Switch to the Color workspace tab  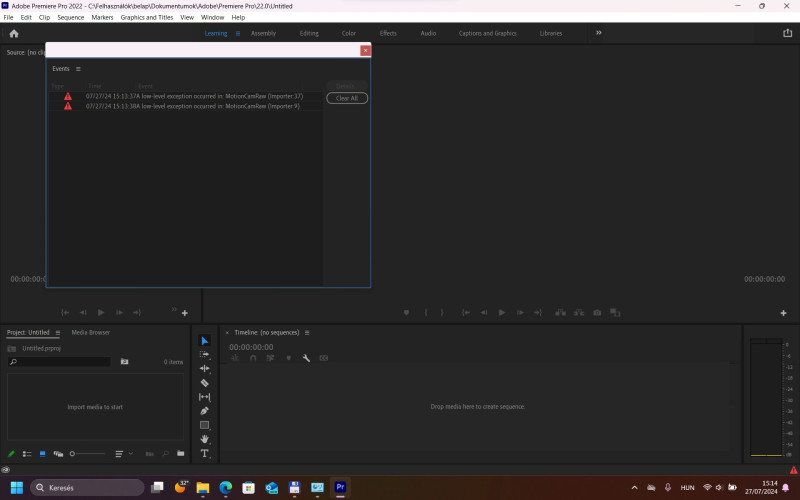[x=348, y=33]
